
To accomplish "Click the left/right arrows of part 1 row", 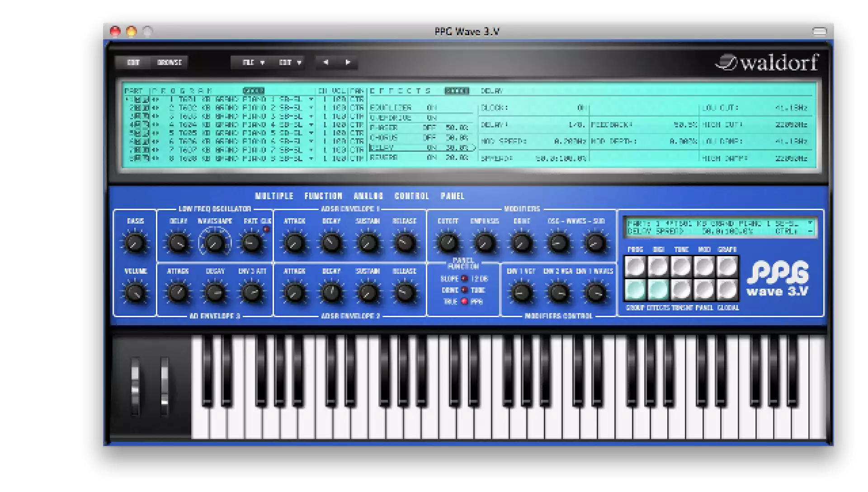I will click(155, 99).
